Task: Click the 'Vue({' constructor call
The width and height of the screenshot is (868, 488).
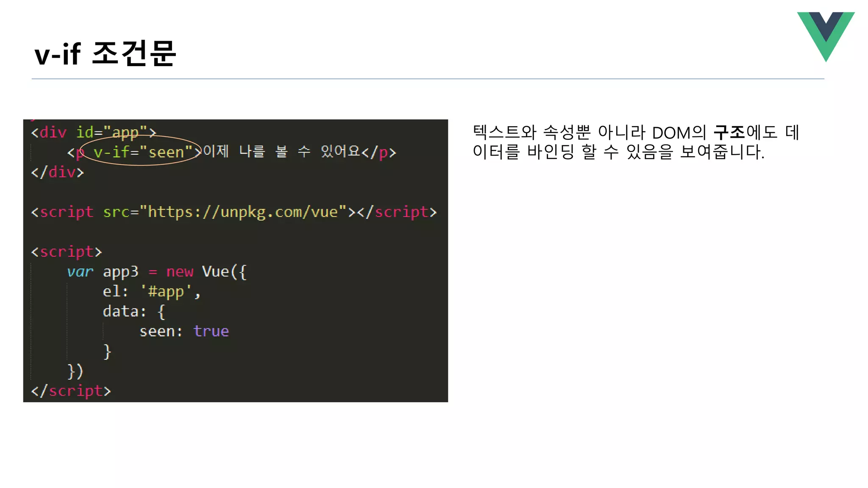Action: [x=224, y=272]
